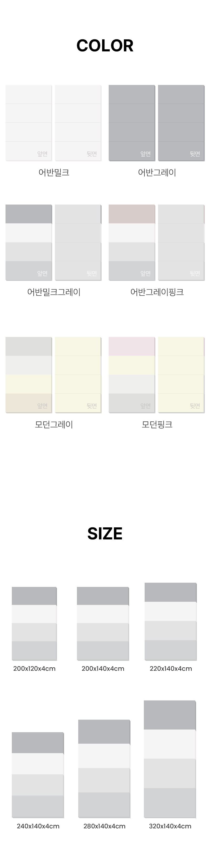Choose the 어반그레이핑크 front (앞면) swatch
Image resolution: width=210 pixels, height=868 pixels.
(x=132, y=242)
